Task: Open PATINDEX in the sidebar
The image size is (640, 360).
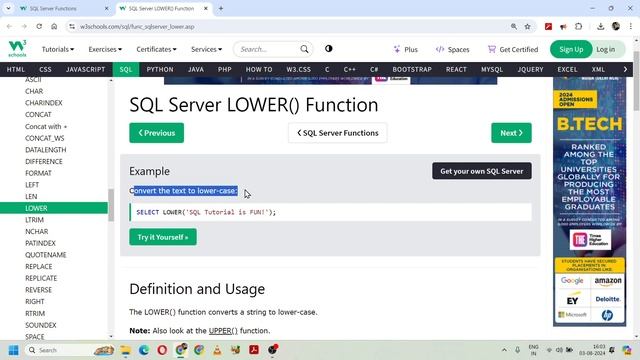Action: pos(40,243)
